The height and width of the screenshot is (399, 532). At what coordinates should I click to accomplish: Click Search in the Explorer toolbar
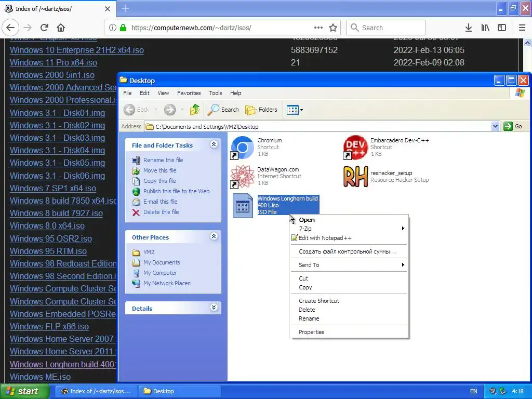point(223,110)
